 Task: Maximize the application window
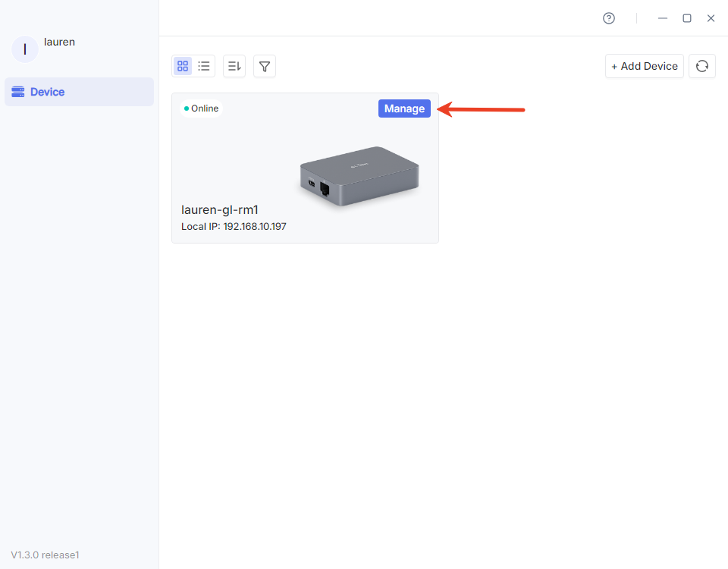pos(687,18)
